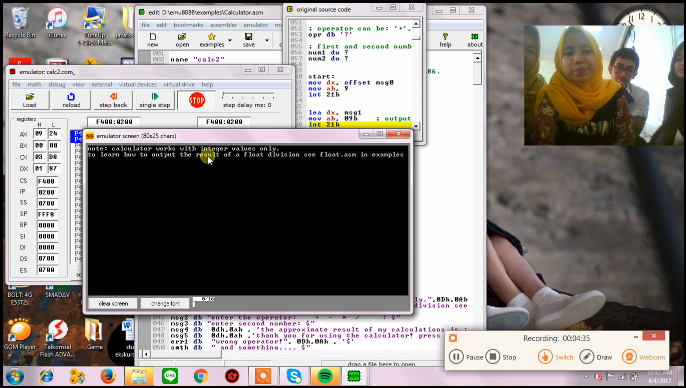
Task: Save the file via editor toolbar
Action: (248, 39)
